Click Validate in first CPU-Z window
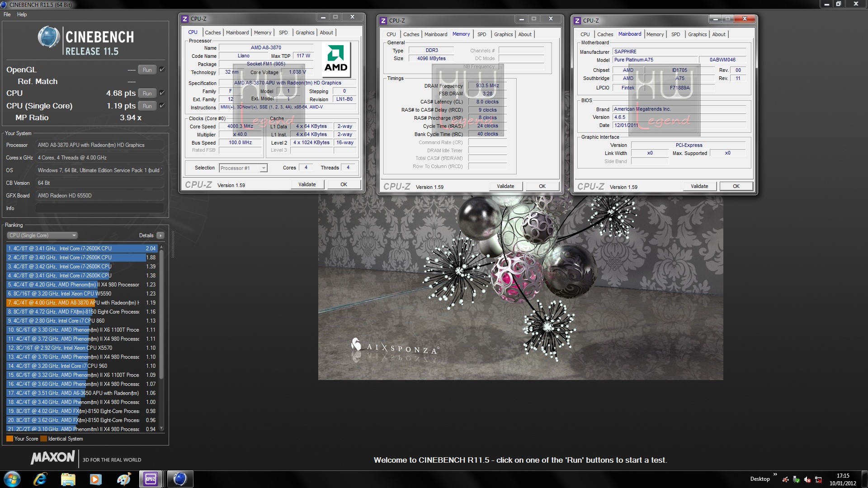868x488 pixels. point(307,184)
